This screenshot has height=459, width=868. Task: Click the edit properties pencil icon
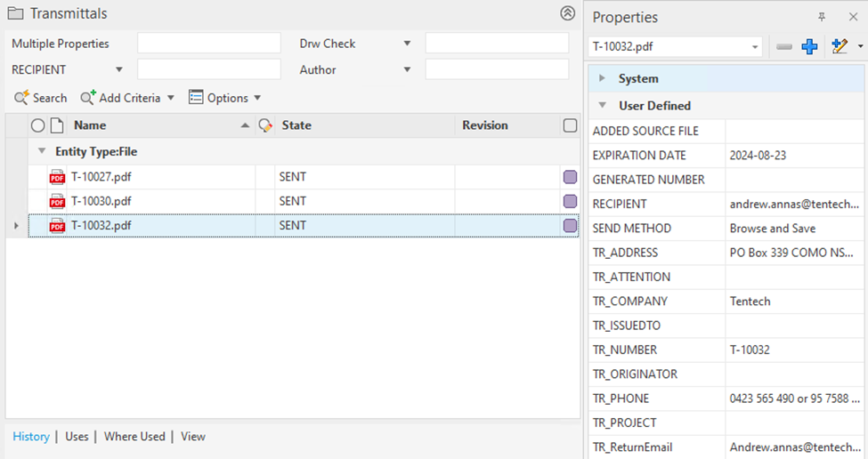(x=839, y=47)
